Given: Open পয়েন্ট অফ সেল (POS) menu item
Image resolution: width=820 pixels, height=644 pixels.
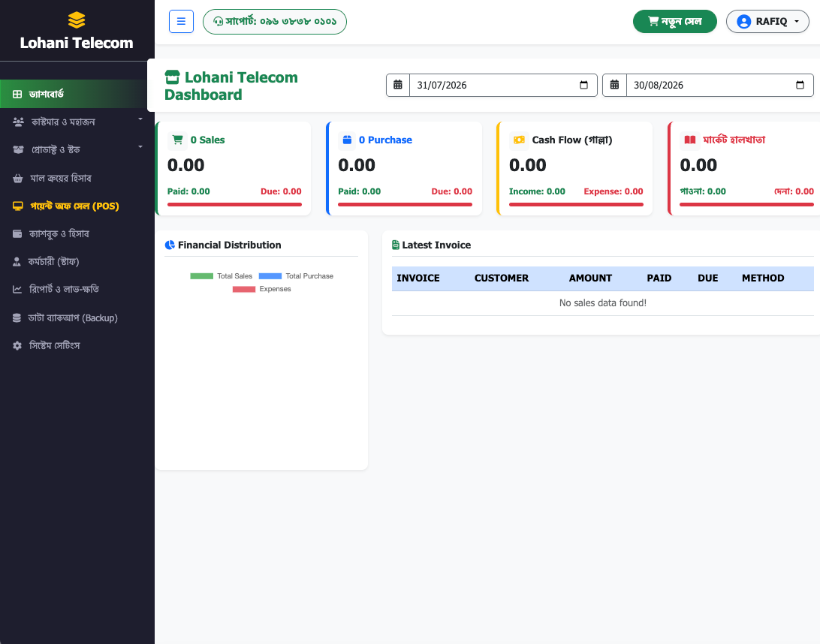Looking at the screenshot, I should click(74, 206).
